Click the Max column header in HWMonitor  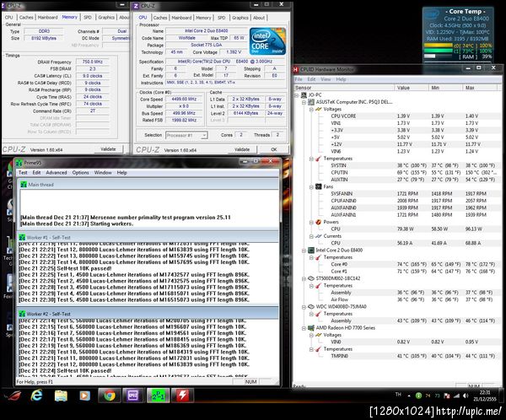(x=480, y=88)
